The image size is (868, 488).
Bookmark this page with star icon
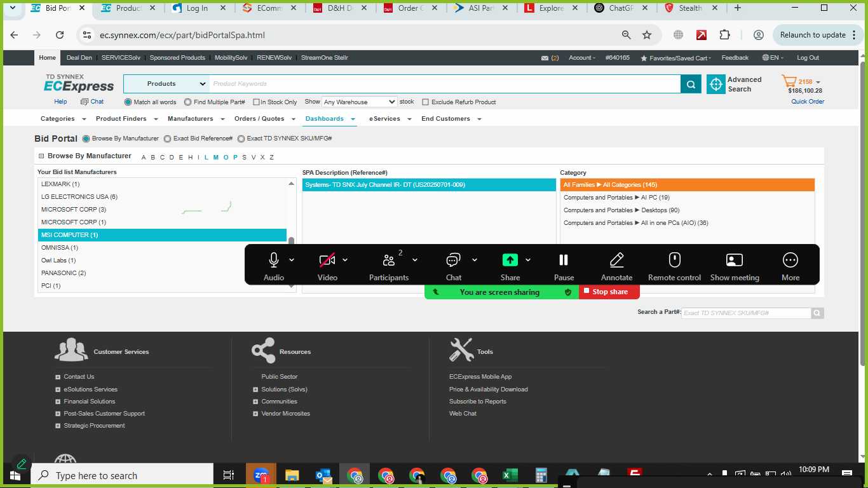tap(647, 35)
